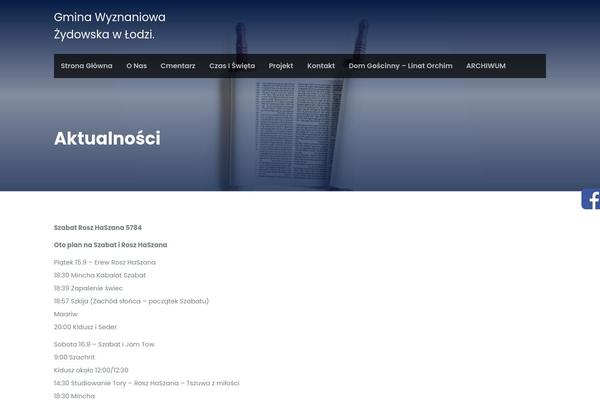Click the Gmina Wyznaniowa Żydowska site title
The width and height of the screenshot is (600, 400).
point(110,26)
